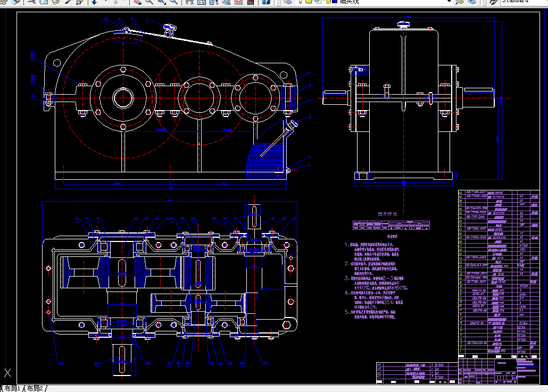
Task: Click the Zoom Previous magnifier
Action: coord(173,2)
